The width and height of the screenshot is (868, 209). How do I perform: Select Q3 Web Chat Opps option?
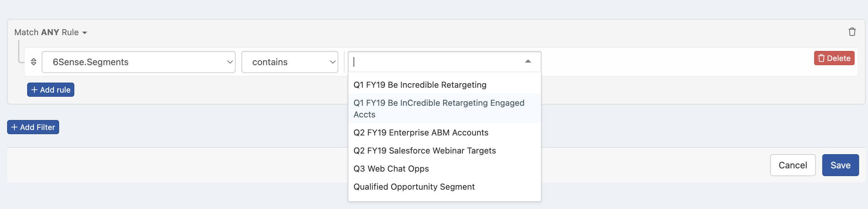(391, 169)
